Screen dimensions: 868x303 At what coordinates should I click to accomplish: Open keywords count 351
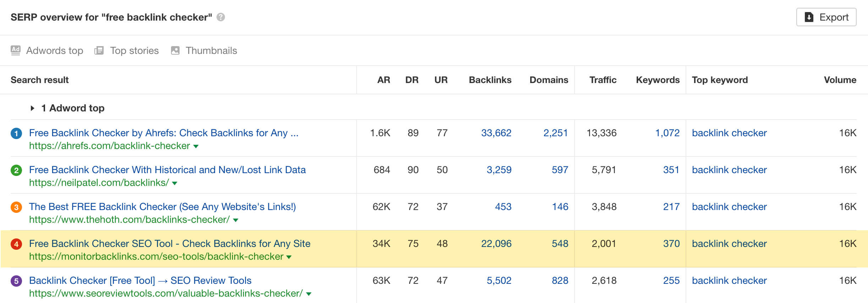[x=671, y=170]
